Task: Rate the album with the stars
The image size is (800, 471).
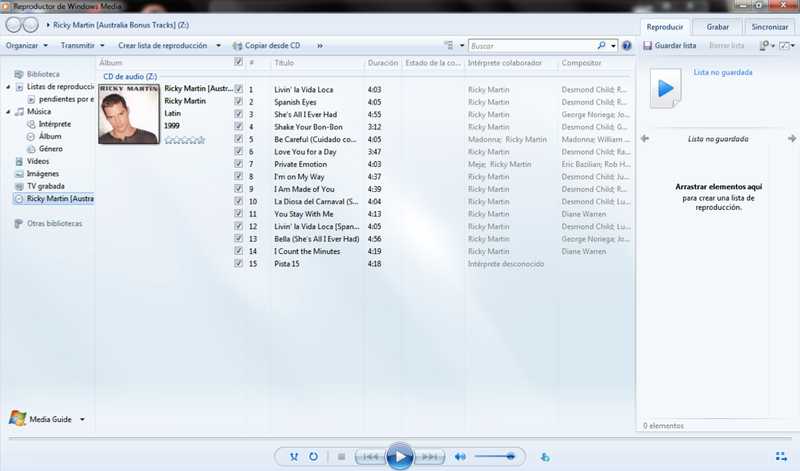Action: click(185, 139)
